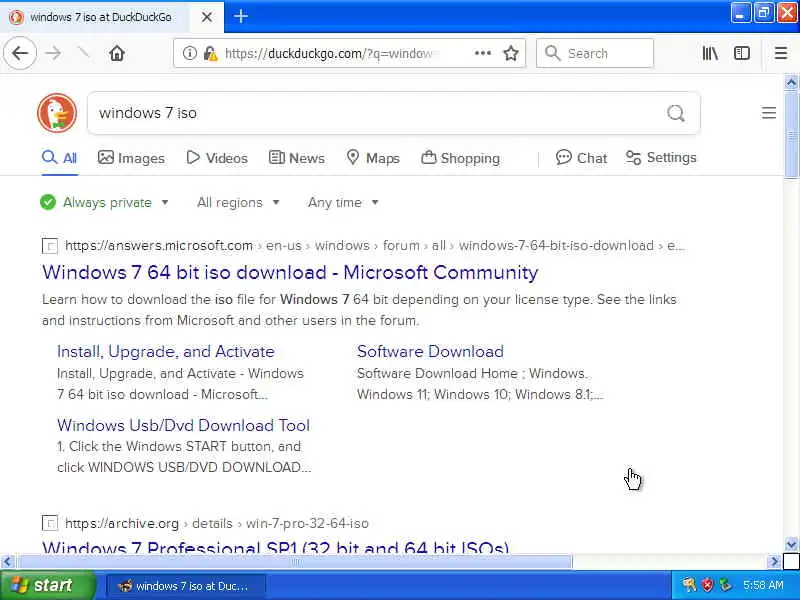Bookmark this page with the star icon
Screen dimensions: 800x600
[x=511, y=53]
